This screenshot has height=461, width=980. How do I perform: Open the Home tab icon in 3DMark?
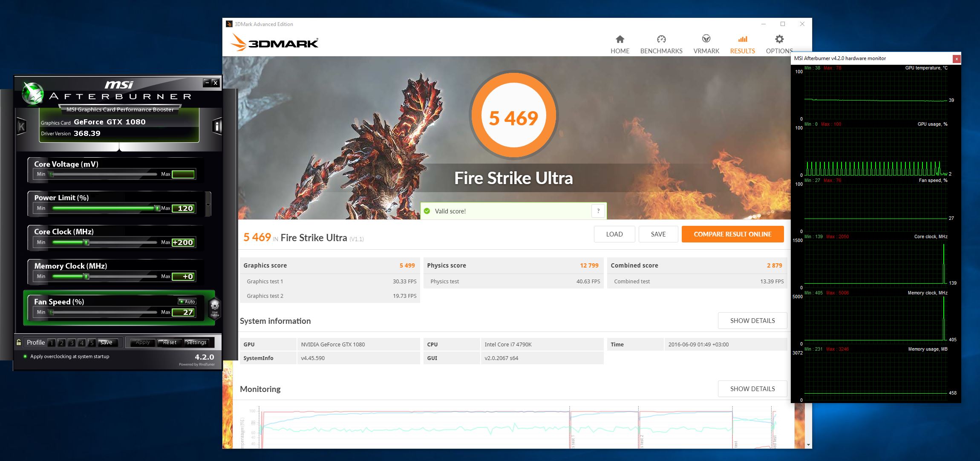(x=620, y=40)
